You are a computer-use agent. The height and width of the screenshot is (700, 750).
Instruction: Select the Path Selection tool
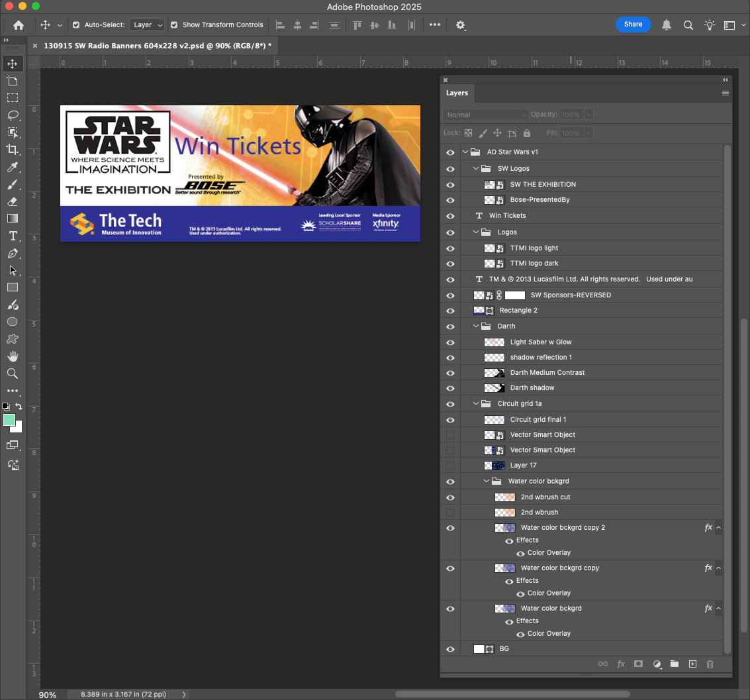(x=13, y=270)
